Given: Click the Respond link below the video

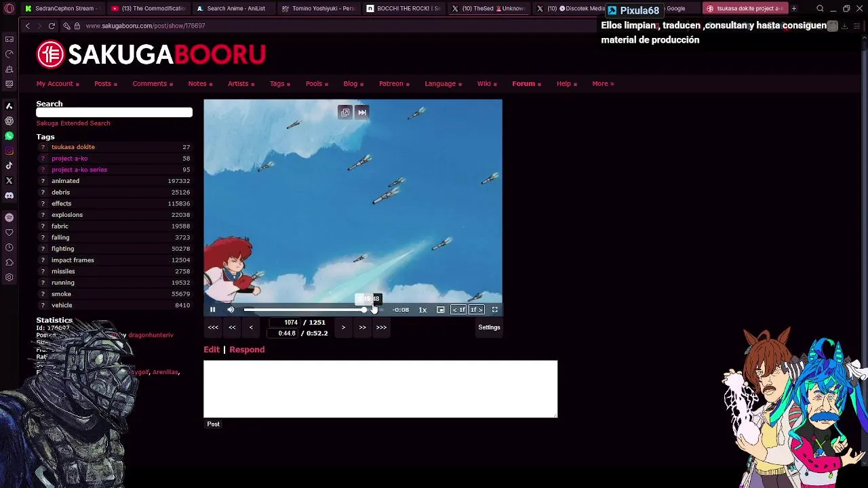Looking at the screenshot, I should (x=247, y=350).
